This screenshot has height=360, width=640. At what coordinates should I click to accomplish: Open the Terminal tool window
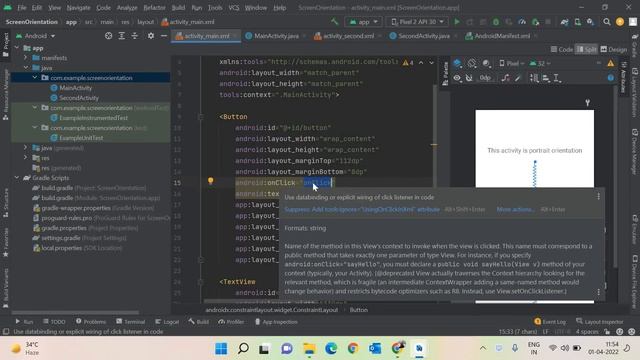(x=131, y=322)
